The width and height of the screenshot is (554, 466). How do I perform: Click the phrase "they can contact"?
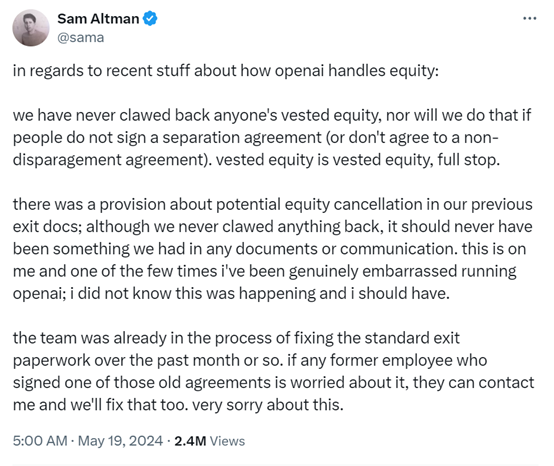(473, 383)
